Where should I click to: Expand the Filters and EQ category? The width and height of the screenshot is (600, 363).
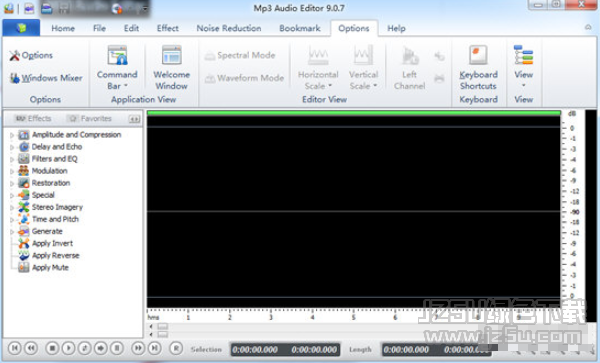[11, 159]
